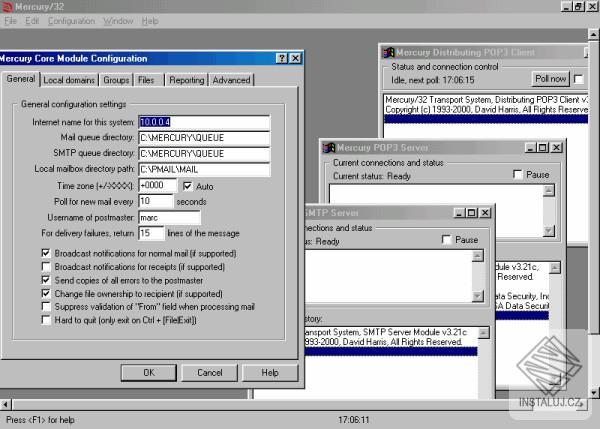
Task: Click main window horizontal scroll left arrow
Action: point(5,404)
